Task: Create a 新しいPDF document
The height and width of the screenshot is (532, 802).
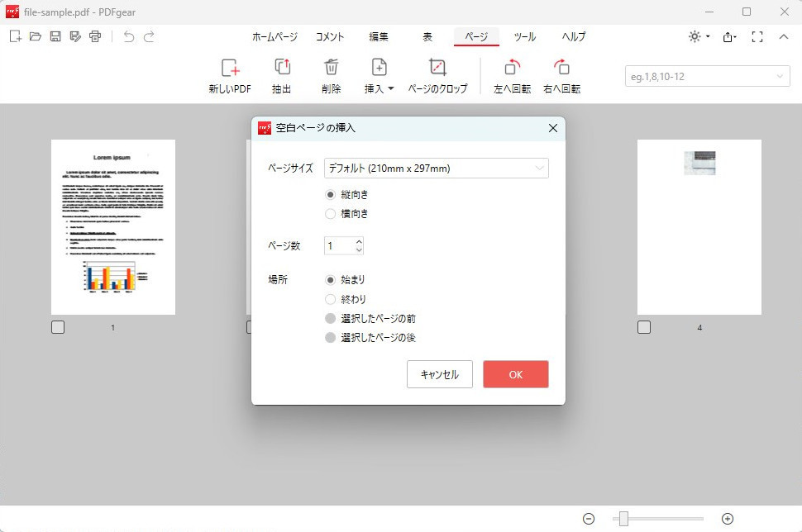Action: [x=228, y=74]
